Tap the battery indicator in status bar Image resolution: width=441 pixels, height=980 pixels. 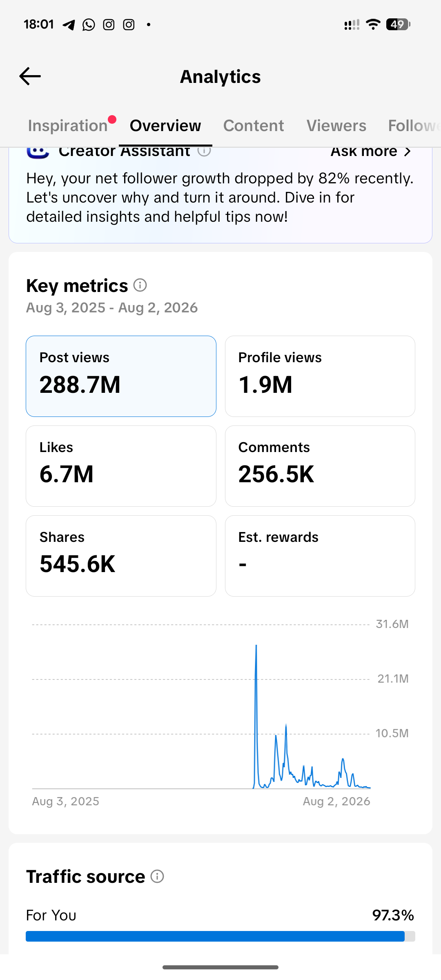coord(398,24)
